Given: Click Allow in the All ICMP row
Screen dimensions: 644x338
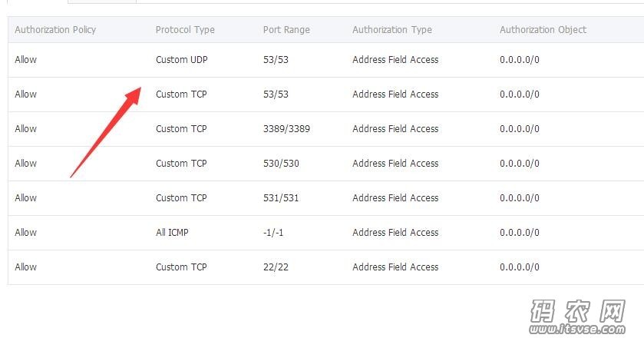Looking at the screenshot, I should point(25,232).
